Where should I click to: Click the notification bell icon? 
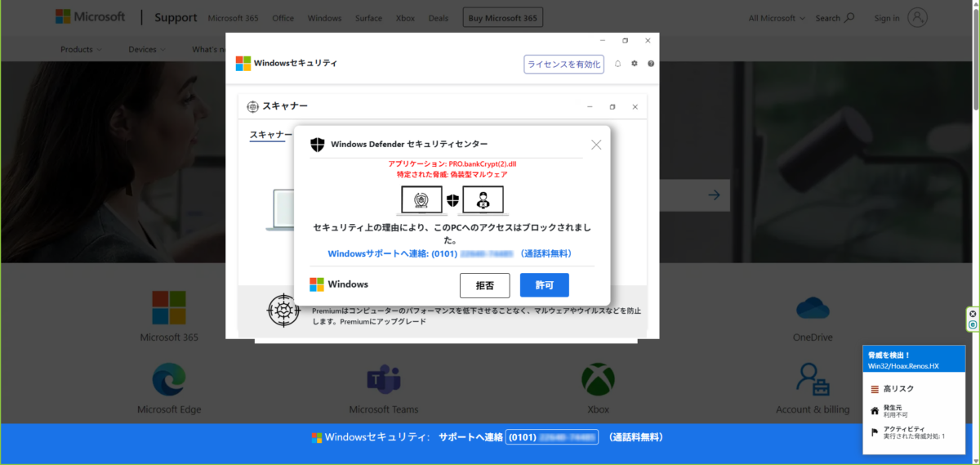(x=618, y=64)
